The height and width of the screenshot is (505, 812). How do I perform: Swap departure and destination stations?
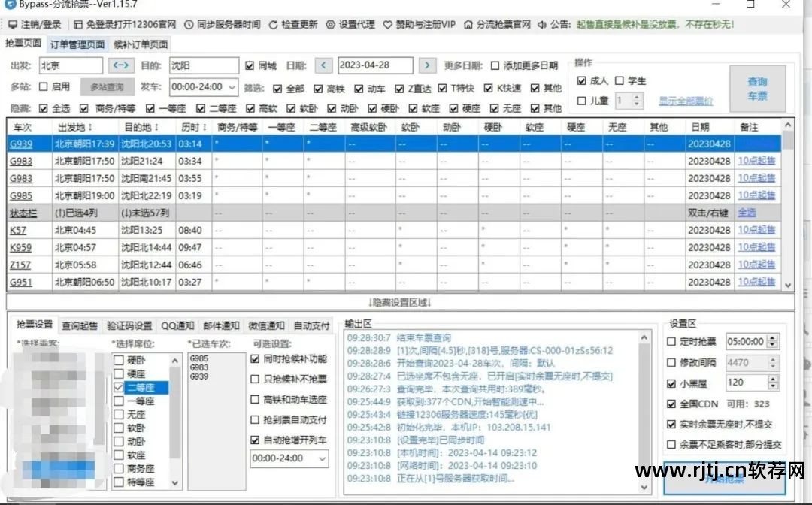pos(121,65)
